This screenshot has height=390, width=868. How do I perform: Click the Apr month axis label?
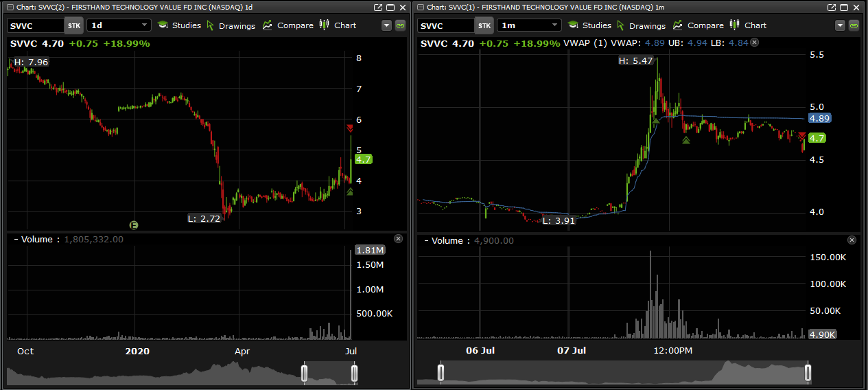coord(242,351)
